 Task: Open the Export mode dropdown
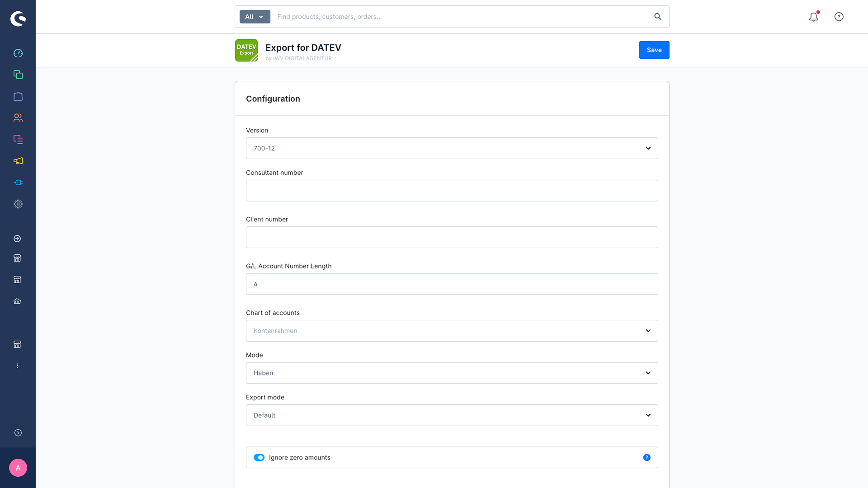click(x=452, y=415)
